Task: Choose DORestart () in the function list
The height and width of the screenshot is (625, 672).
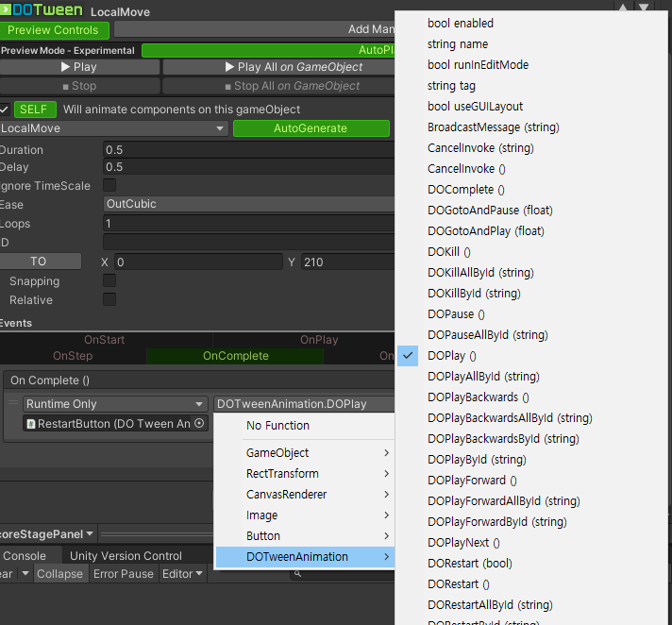Action: (458, 584)
